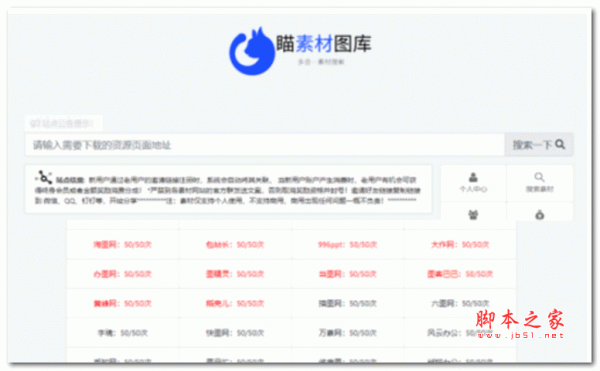Viewport: 600px width, 371px height.
Task: Select the 风云办公 quota cell
Action: tap(460, 333)
